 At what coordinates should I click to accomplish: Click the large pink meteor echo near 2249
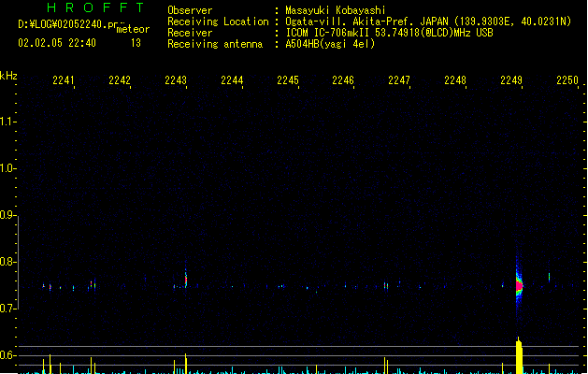tap(519, 286)
